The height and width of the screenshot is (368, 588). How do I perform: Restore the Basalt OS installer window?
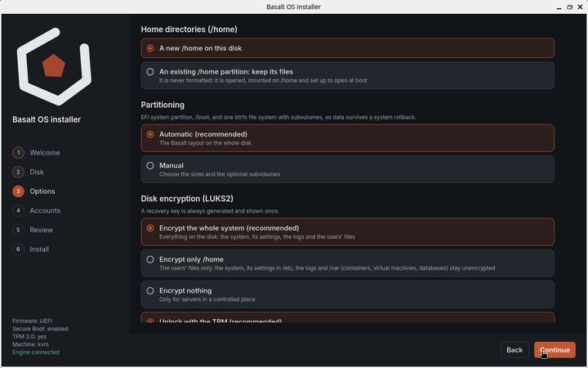coord(570,7)
